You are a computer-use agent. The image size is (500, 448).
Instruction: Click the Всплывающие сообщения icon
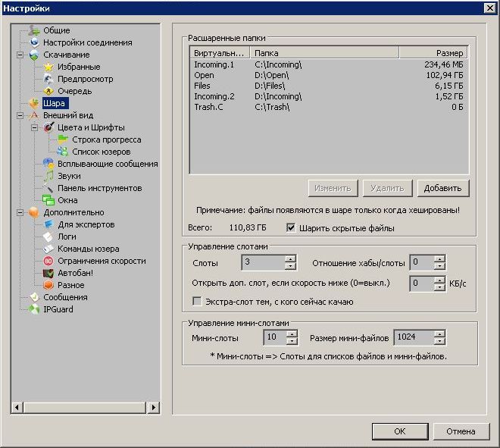pyautogui.click(x=48, y=164)
